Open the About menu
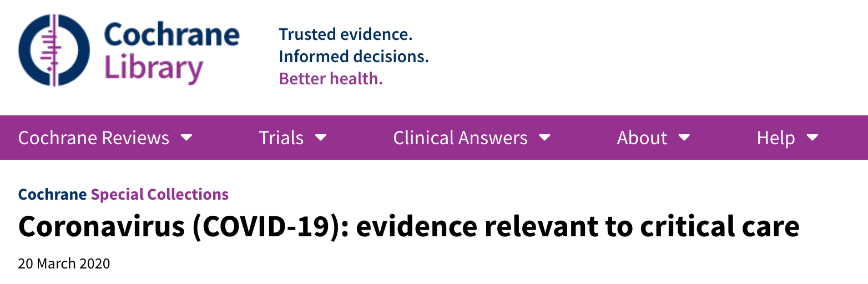 pyautogui.click(x=642, y=138)
